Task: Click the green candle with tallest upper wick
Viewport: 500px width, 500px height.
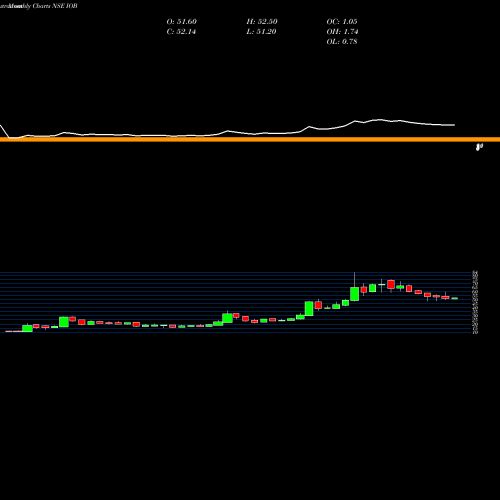Action: [x=354, y=294]
